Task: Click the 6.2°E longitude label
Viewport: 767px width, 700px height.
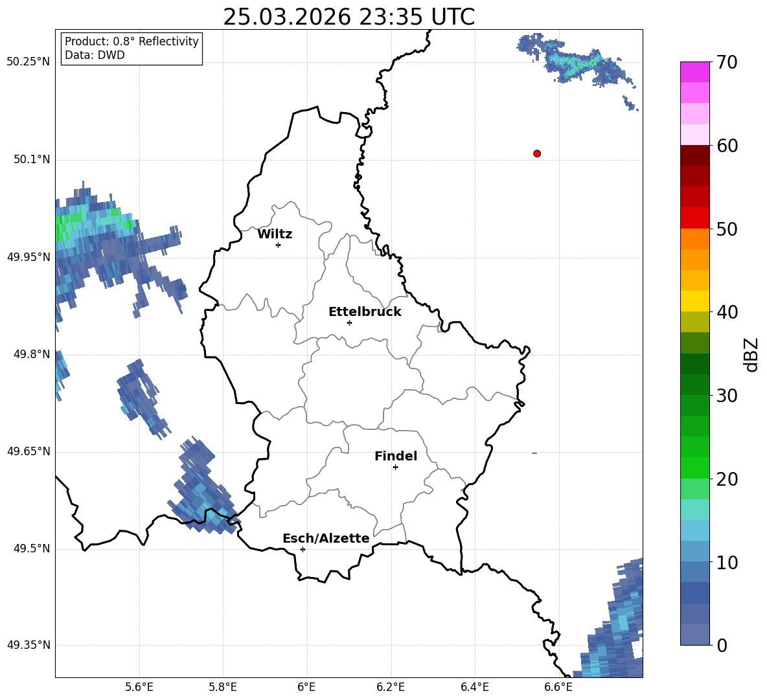Action: 391,687
